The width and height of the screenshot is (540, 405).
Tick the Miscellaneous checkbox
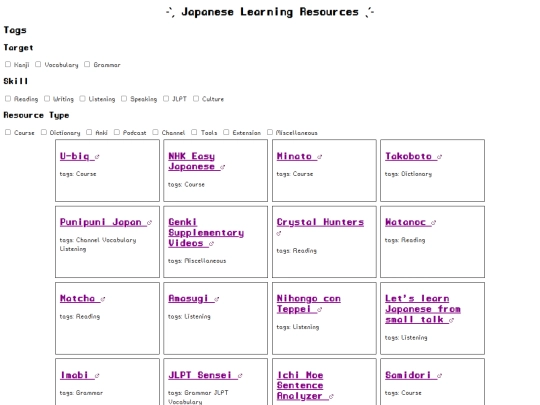pyautogui.click(x=270, y=132)
